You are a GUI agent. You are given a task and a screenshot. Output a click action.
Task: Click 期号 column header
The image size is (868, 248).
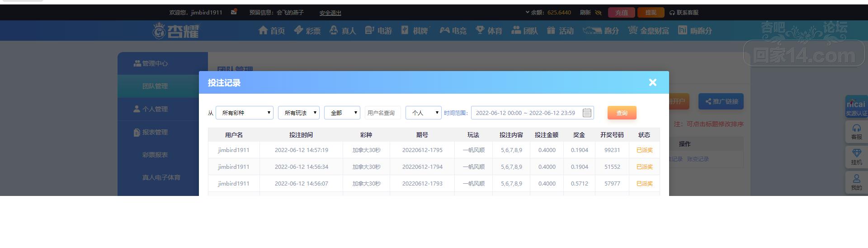[422, 135]
